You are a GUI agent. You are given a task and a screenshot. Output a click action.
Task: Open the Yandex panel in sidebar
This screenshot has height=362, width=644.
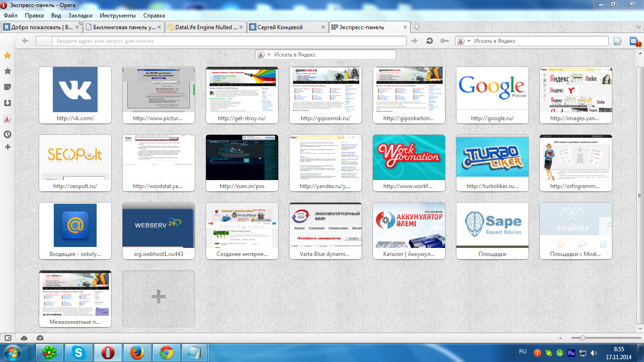point(8,119)
